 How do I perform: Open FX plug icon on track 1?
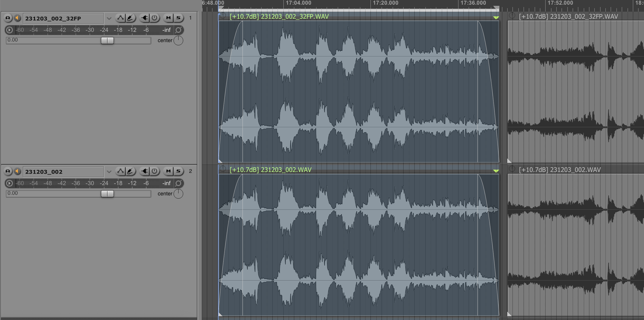point(145,18)
